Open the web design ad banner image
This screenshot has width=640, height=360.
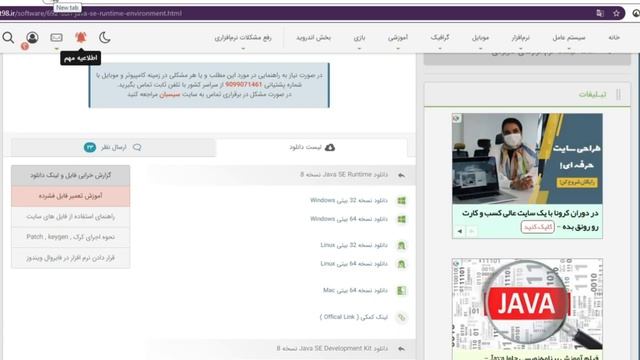click(527, 158)
